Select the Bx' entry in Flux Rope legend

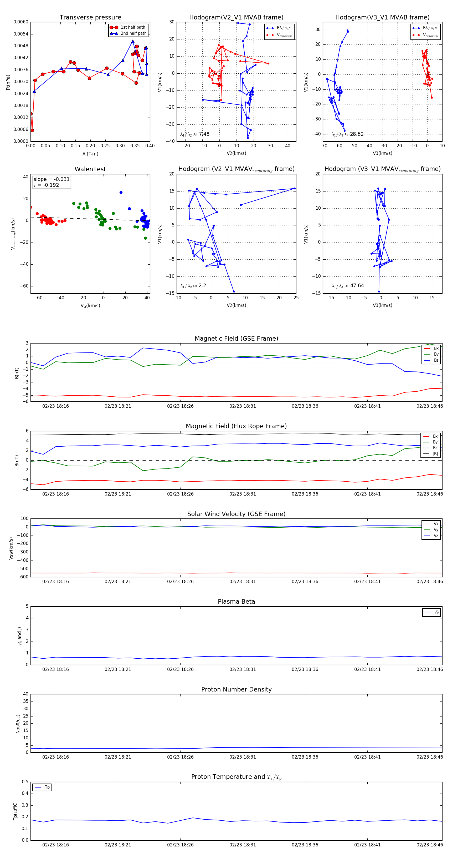[x=431, y=436]
